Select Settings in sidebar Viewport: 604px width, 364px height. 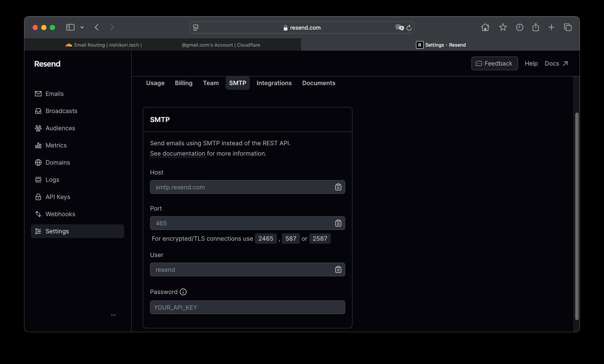pos(77,231)
